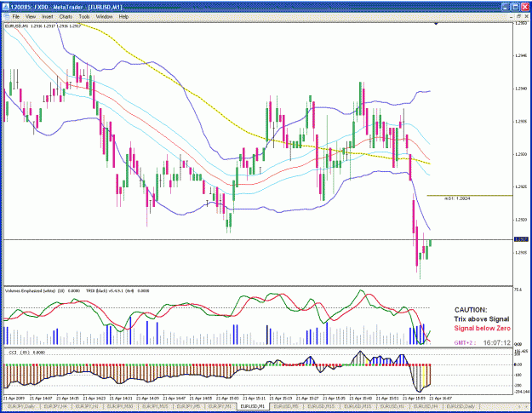Click the CCI indicator label in bottom pane
Viewport: 532px width, 413px height.
click(x=26, y=353)
